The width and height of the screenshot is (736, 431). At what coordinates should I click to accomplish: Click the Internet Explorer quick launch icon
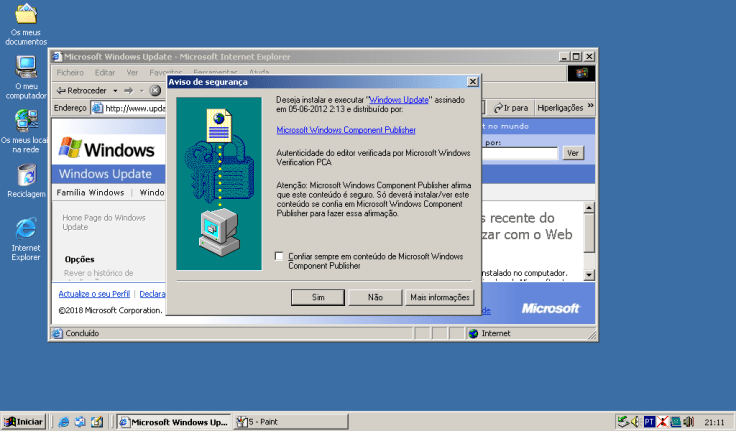65,422
